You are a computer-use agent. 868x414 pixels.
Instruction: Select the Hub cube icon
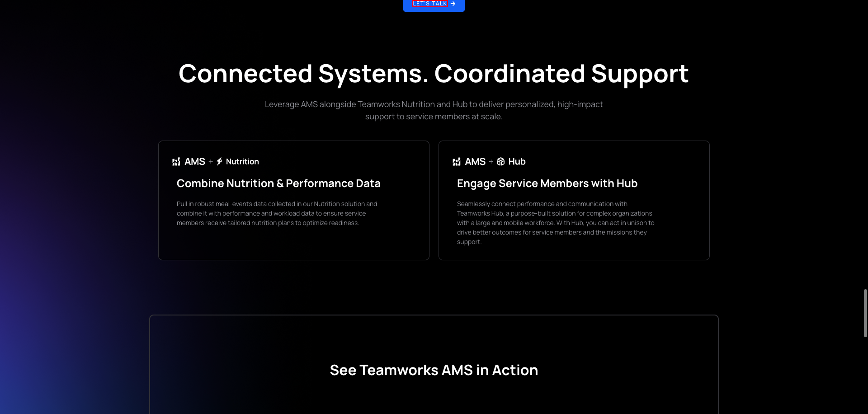click(x=500, y=161)
